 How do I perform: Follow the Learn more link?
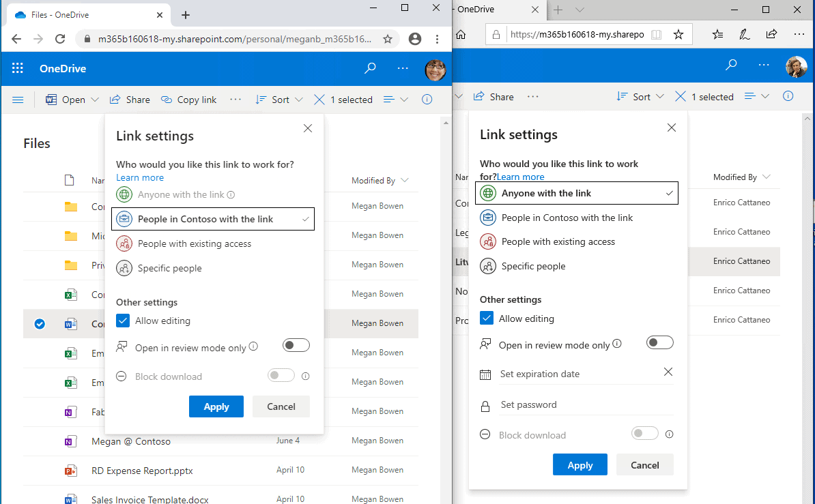139,177
